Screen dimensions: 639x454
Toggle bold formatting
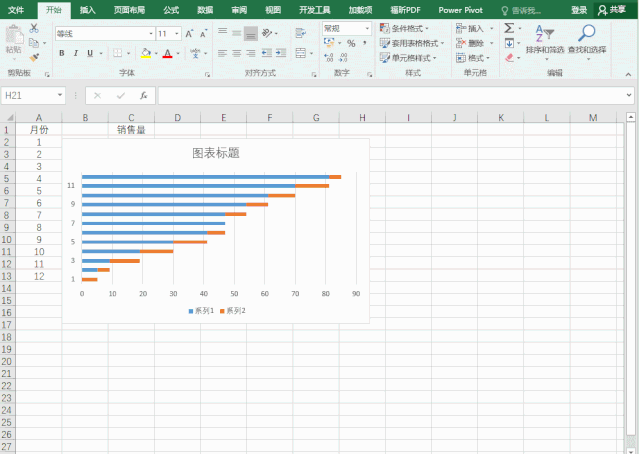click(x=62, y=53)
